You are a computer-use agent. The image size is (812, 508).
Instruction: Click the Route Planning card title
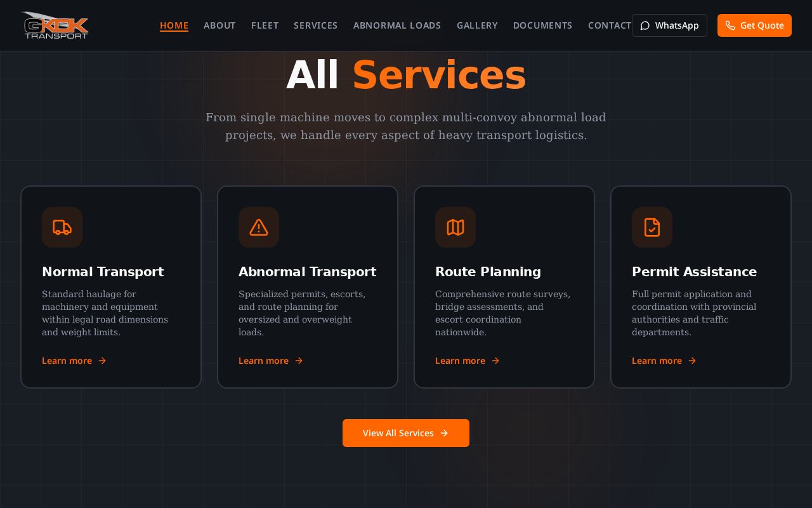coord(488,272)
